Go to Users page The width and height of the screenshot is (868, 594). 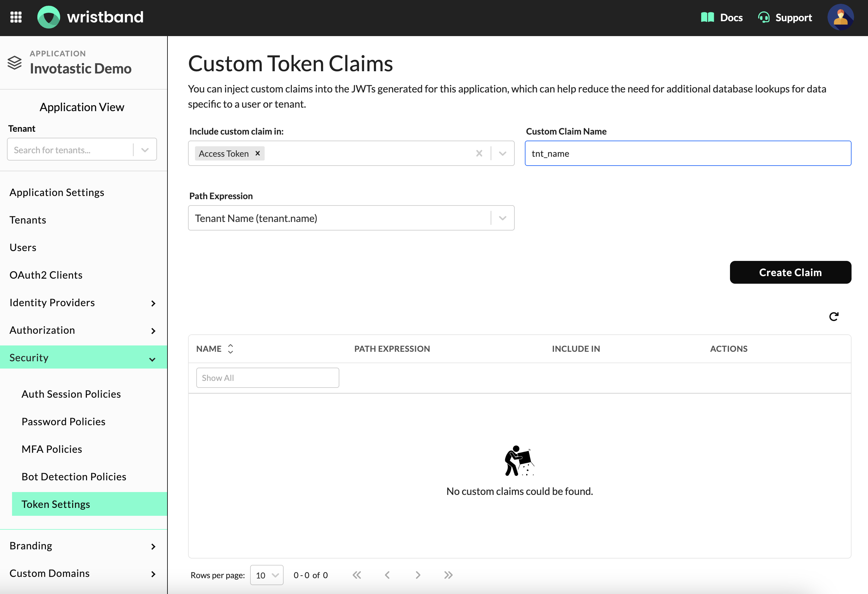23,247
